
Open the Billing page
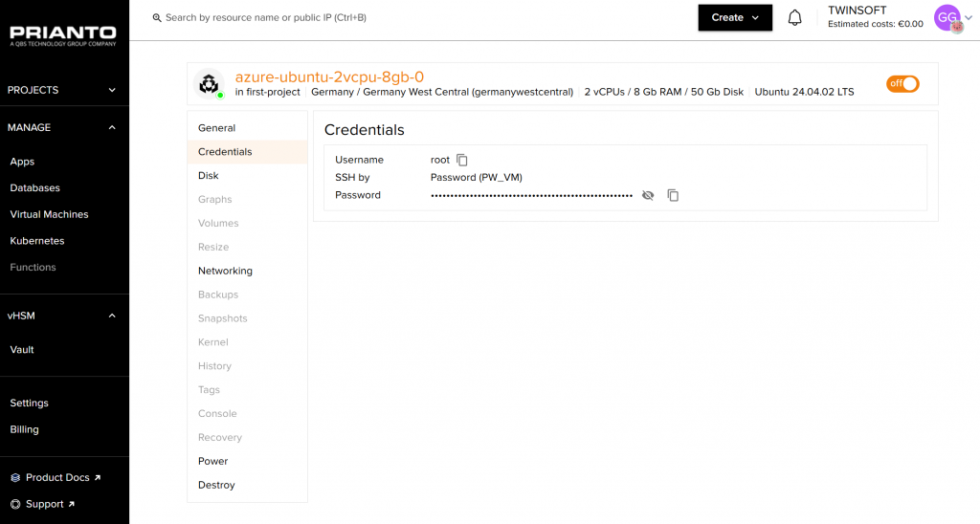point(25,430)
